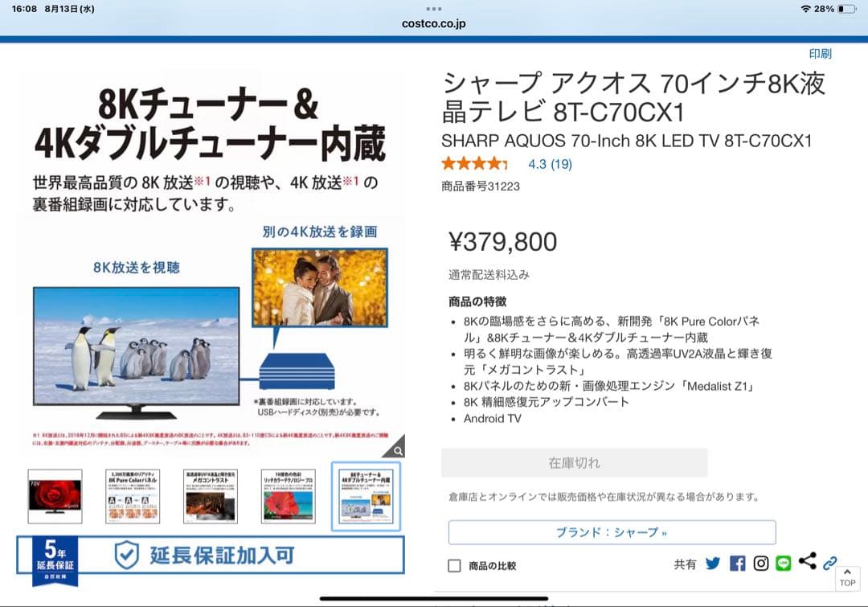The image size is (868, 607).
Task: Select the リッチカラーテクノロジープロ thumbnail
Action: (x=289, y=496)
